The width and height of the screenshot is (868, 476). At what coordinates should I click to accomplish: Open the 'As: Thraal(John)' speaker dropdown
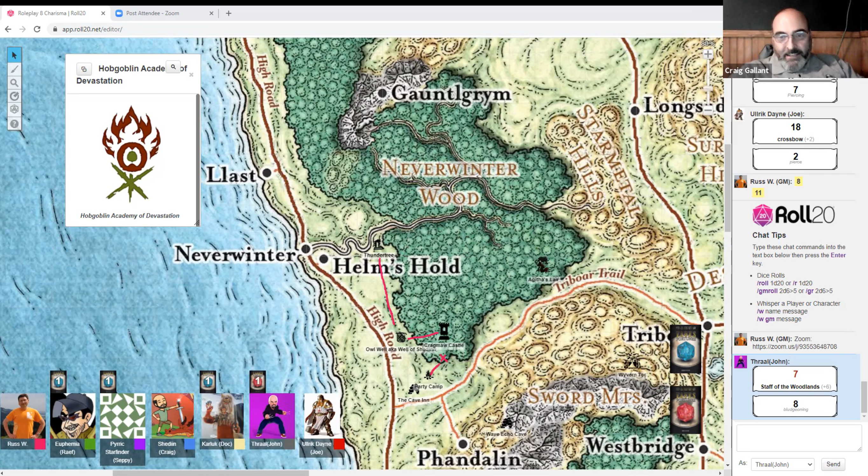point(782,464)
